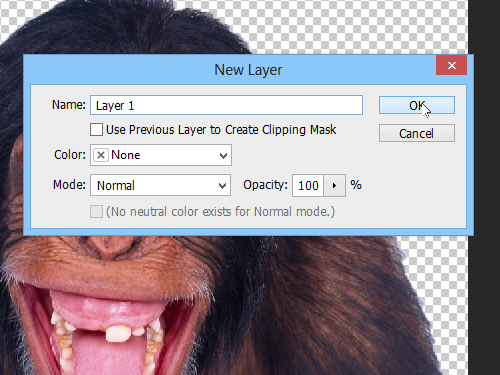Cancel the New Layer dialog
This screenshot has height=375, width=500.
pos(417,133)
